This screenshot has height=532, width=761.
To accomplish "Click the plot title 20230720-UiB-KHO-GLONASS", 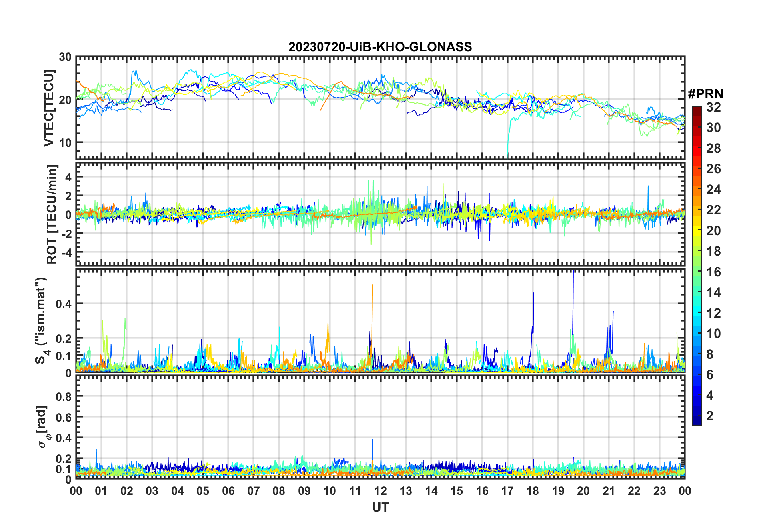I will click(380, 47).
